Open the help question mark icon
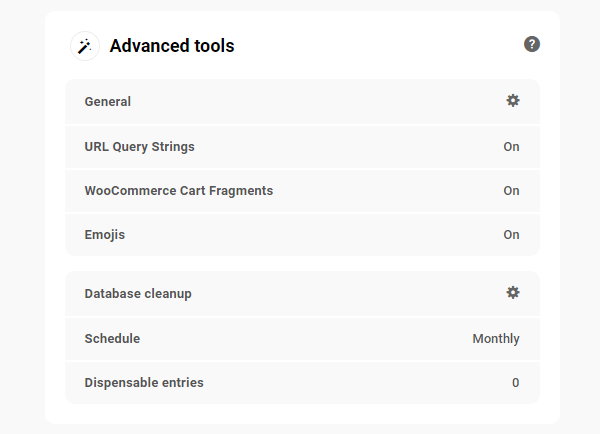This screenshot has width=600, height=434. pos(532,44)
